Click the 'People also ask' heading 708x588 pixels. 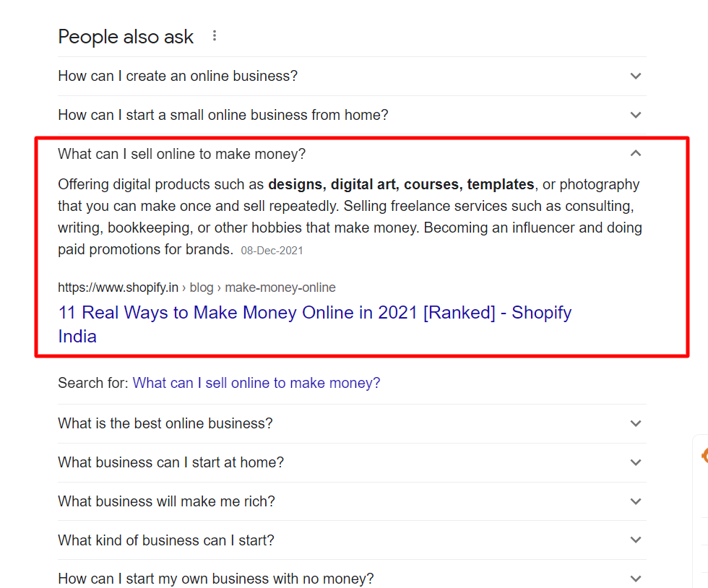[x=126, y=37]
